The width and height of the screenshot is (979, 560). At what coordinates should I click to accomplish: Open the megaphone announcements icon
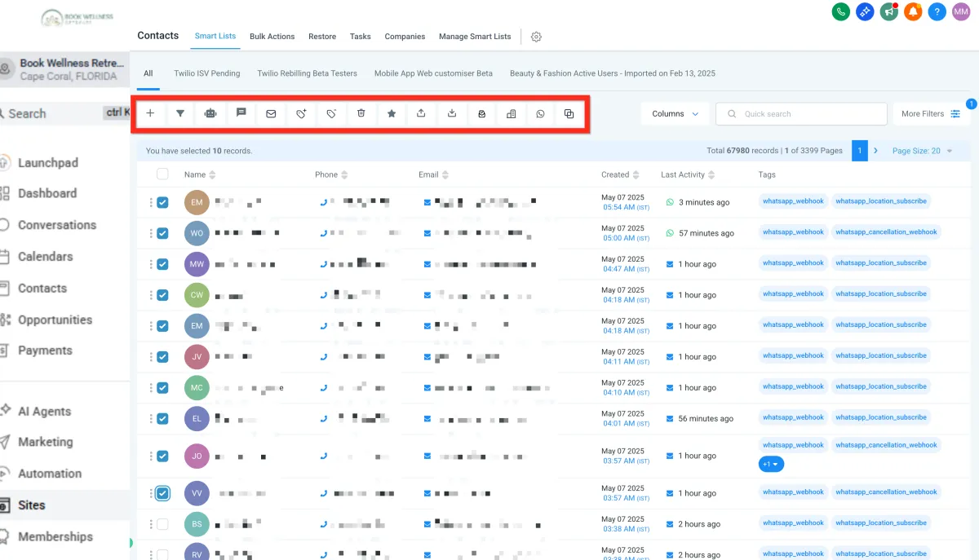click(x=888, y=12)
